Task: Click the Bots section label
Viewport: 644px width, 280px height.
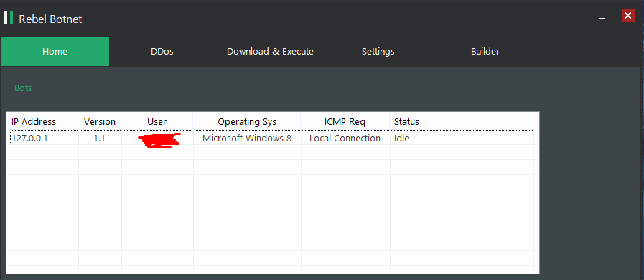Action: [23, 88]
